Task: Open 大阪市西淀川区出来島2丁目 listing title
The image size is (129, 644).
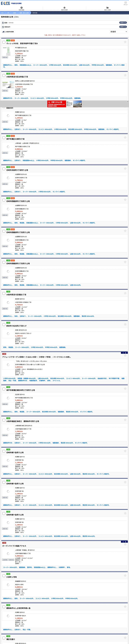Action: [x=17, y=77]
